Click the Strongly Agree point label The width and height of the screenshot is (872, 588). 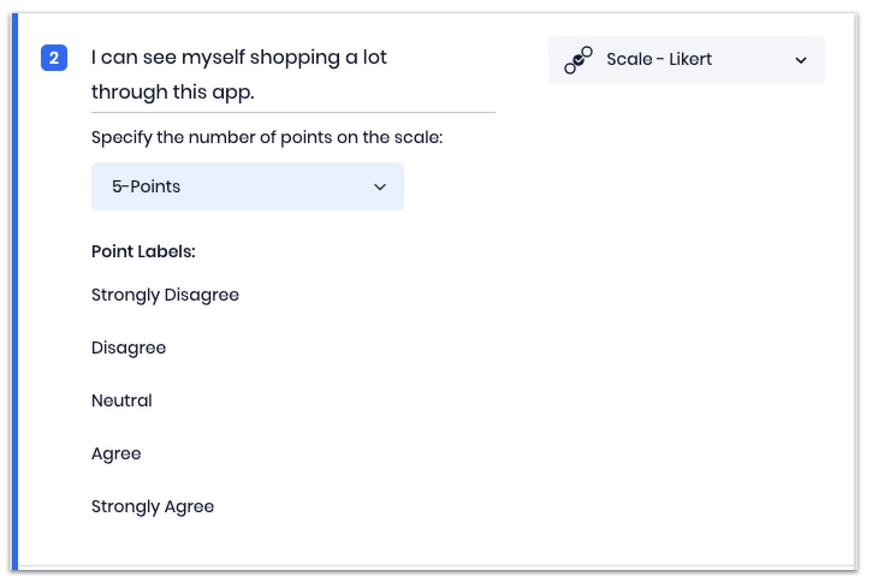[152, 506]
